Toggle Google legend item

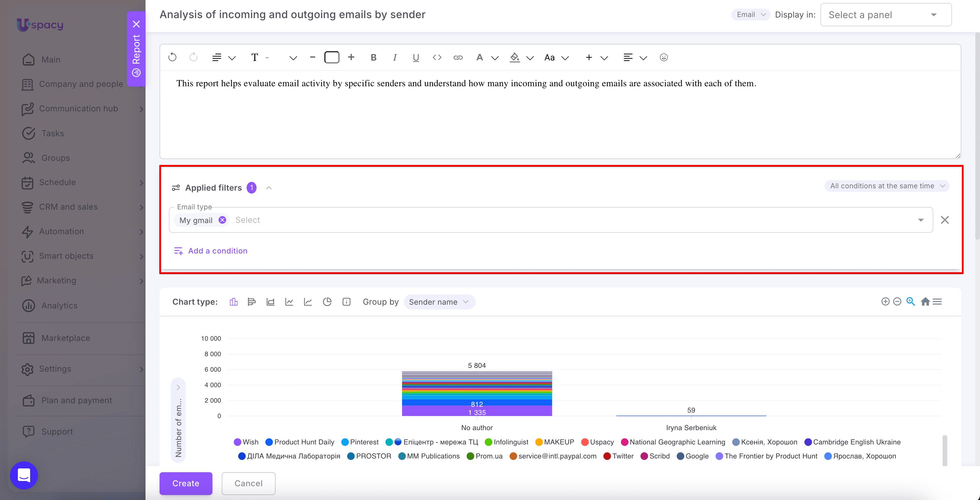tap(692, 456)
